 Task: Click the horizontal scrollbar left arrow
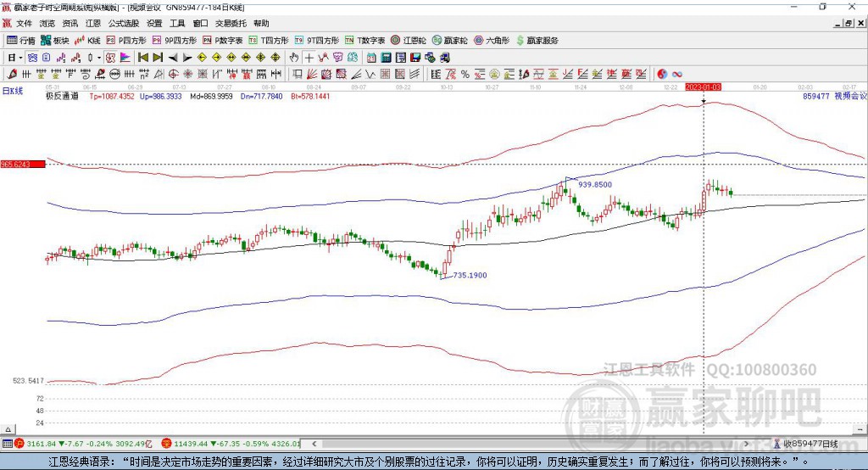pos(314,444)
